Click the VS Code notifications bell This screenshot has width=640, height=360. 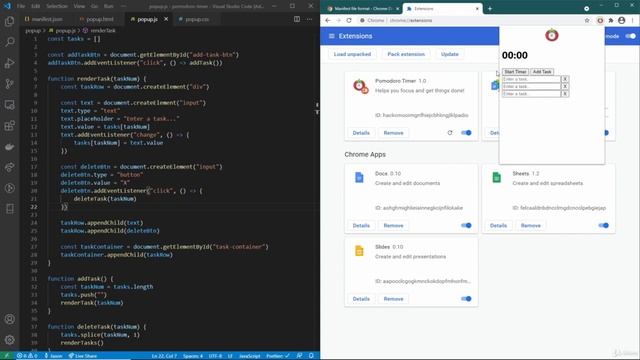[x=311, y=356]
